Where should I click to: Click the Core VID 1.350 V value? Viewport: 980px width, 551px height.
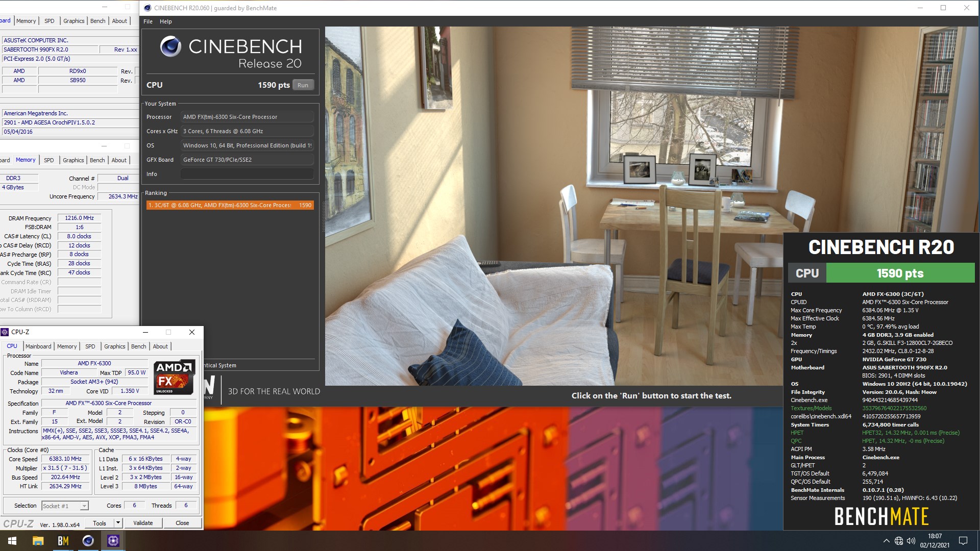click(x=130, y=391)
